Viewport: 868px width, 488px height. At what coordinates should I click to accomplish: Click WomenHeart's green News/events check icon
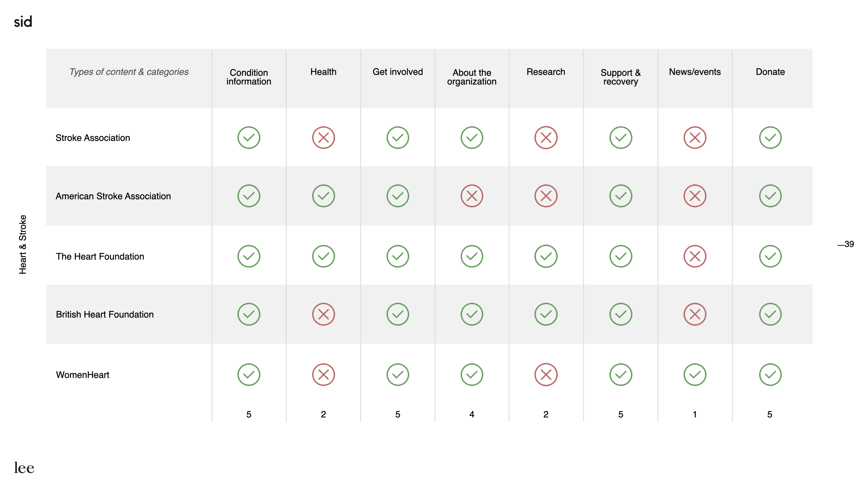(x=694, y=374)
